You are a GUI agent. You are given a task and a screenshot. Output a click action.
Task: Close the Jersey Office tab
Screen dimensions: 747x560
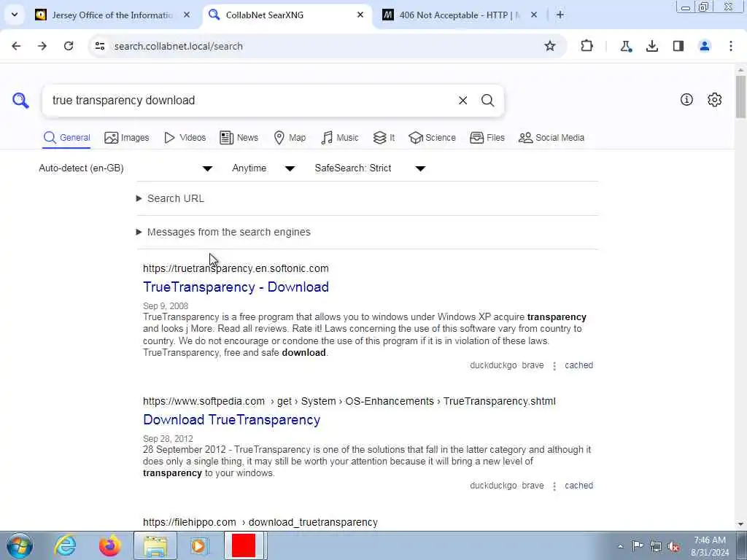[x=187, y=15]
